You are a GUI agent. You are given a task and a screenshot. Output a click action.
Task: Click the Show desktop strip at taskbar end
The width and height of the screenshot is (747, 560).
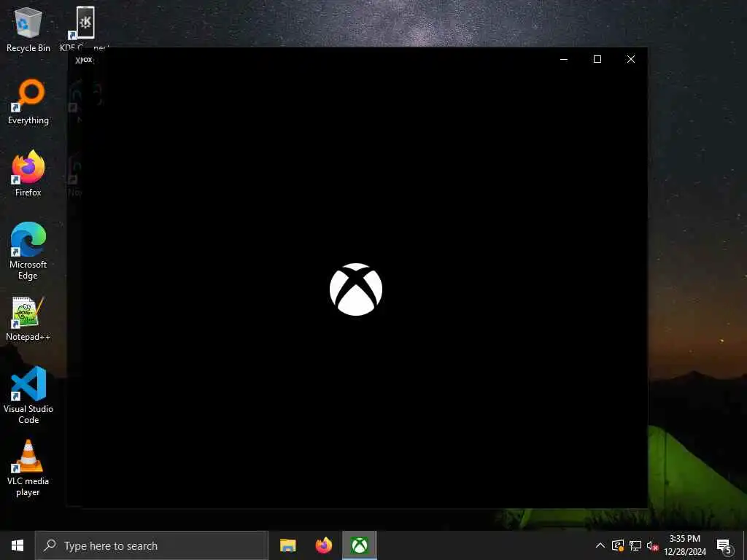[x=745, y=545]
